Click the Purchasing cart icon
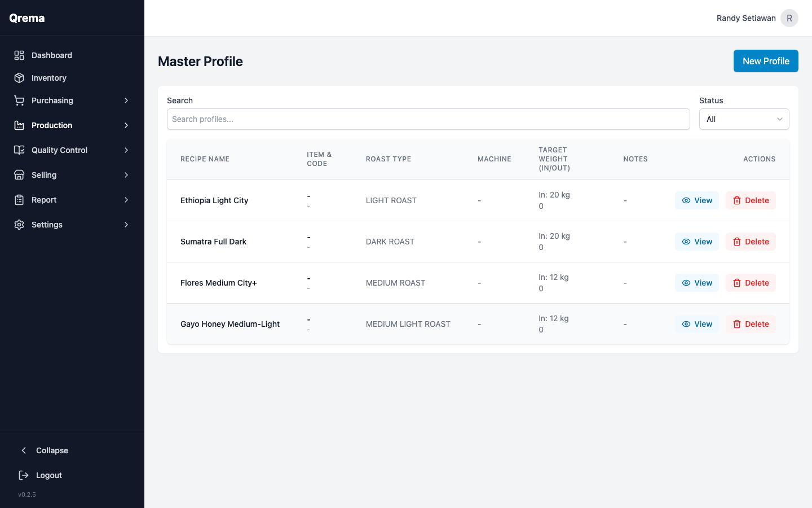This screenshot has height=508, width=812. pyautogui.click(x=19, y=100)
